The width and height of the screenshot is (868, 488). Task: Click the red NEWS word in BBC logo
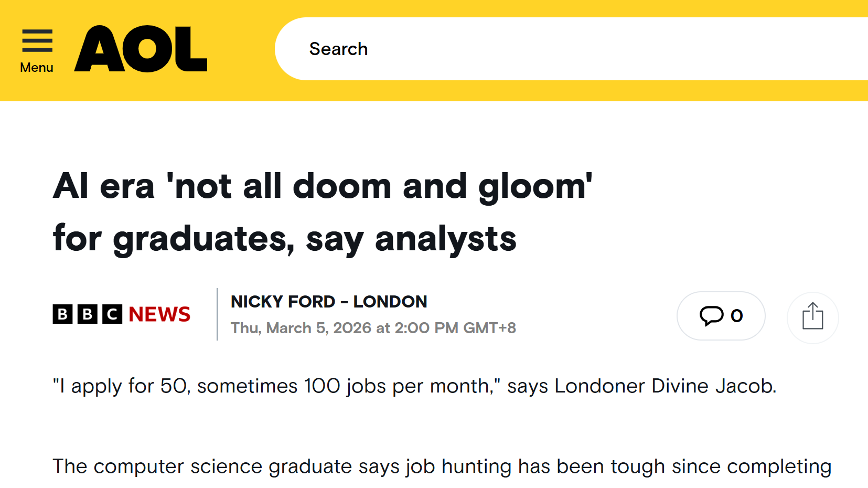pos(159,314)
